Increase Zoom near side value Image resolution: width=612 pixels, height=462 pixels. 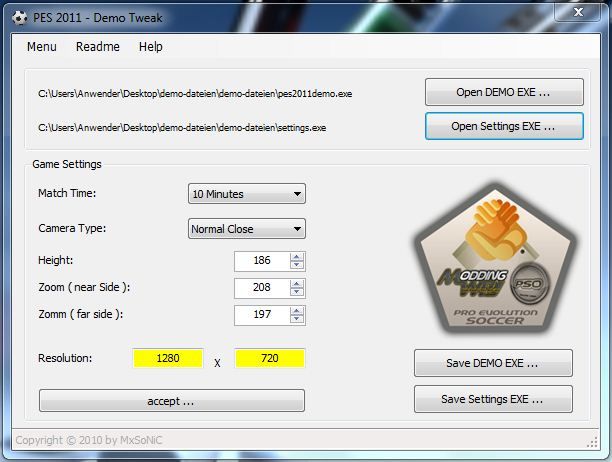(x=297, y=284)
